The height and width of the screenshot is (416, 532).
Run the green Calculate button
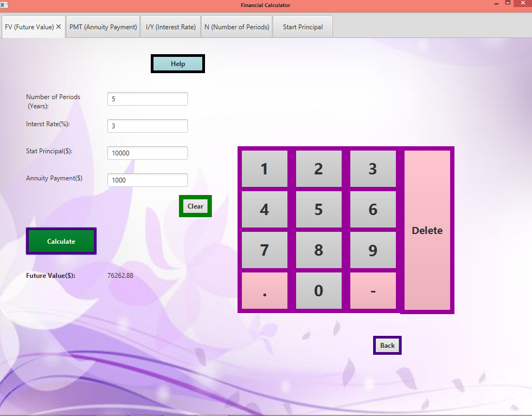[x=61, y=241]
